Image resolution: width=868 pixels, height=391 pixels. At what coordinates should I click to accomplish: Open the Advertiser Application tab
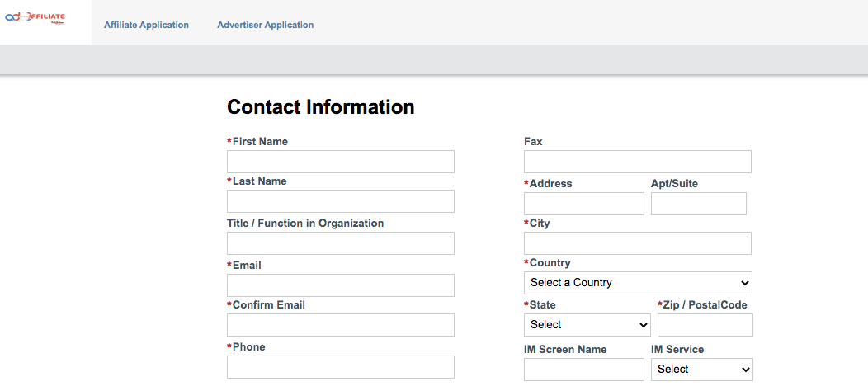click(x=265, y=25)
